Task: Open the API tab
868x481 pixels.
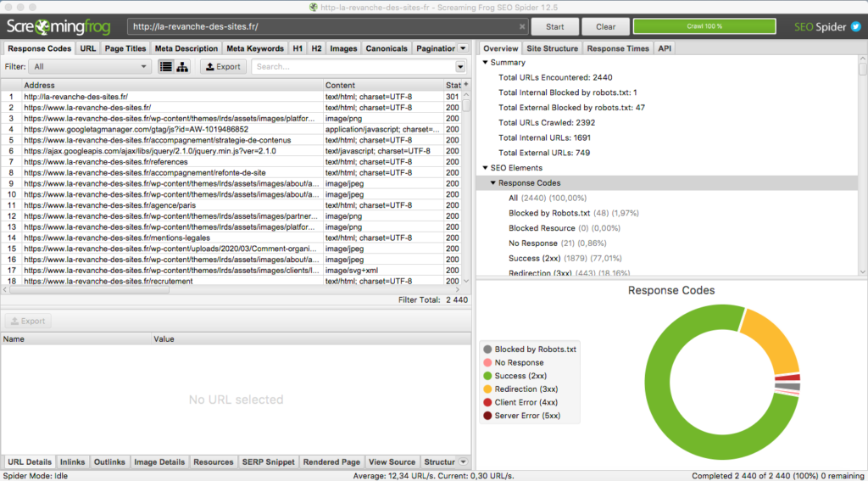Action: (x=665, y=48)
